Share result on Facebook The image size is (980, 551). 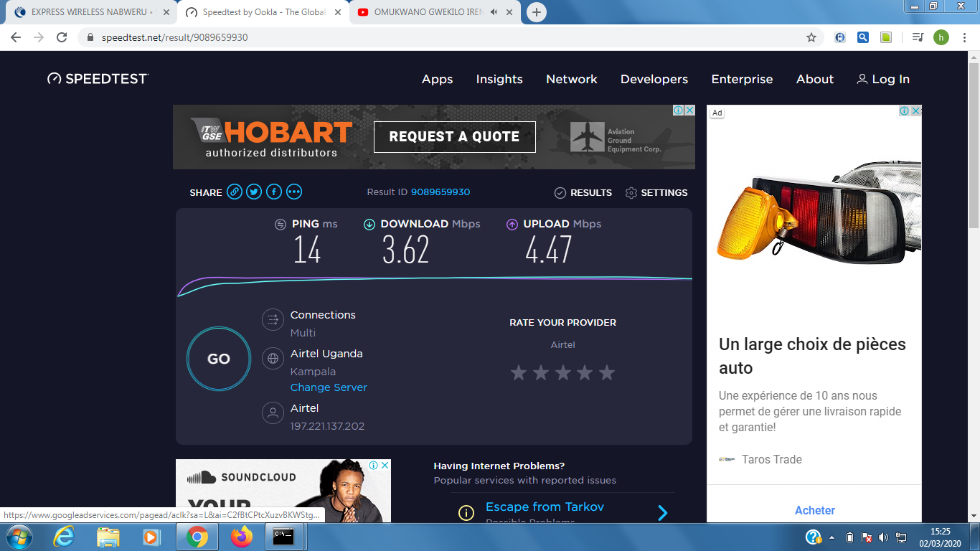click(x=274, y=192)
